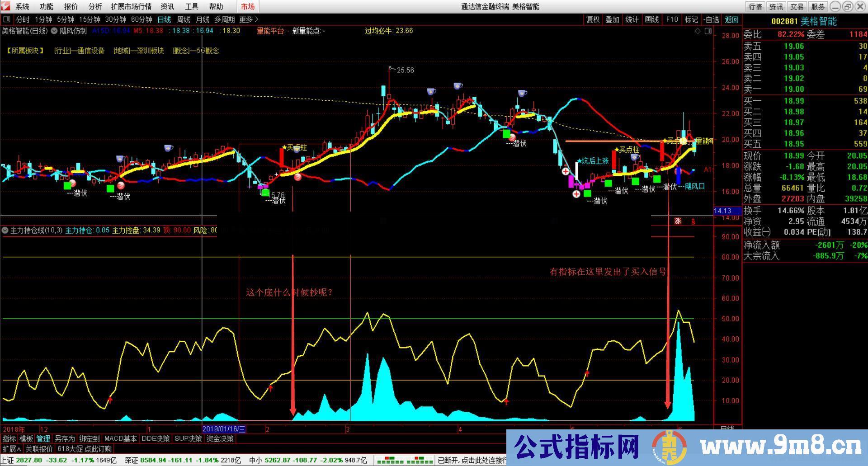Click the 绑定到 button
The height and width of the screenshot is (466, 868).
point(89,438)
